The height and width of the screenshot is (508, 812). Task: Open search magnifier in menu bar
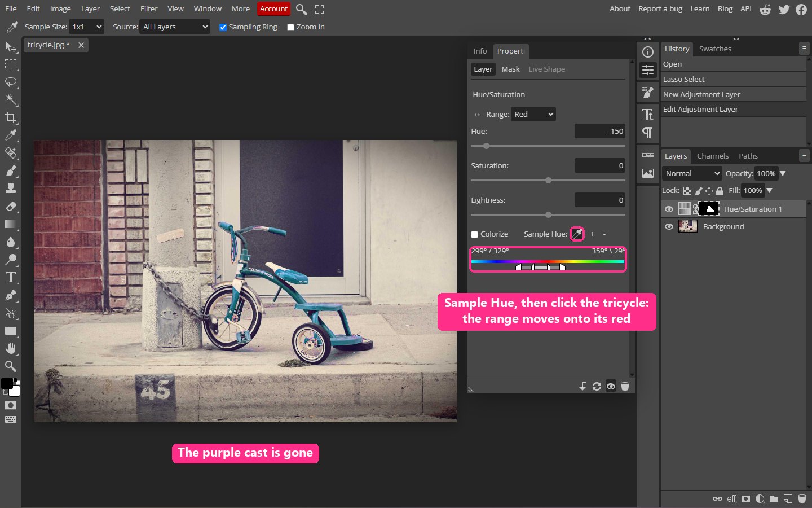click(302, 9)
